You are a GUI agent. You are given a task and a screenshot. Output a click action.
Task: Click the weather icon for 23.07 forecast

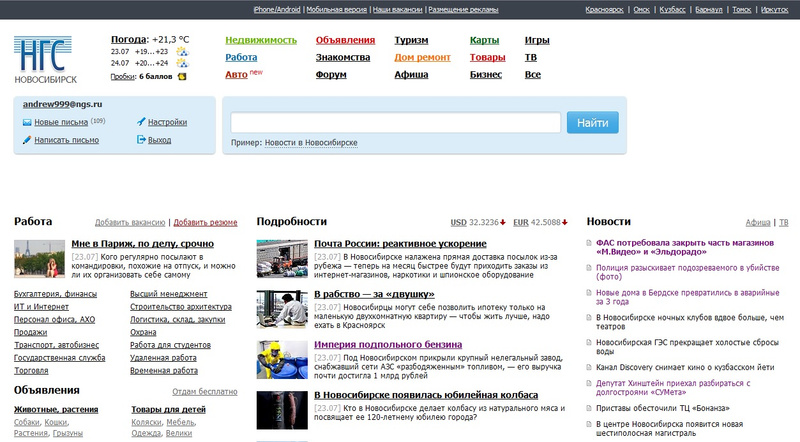pyautogui.click(x=182, y=51)
